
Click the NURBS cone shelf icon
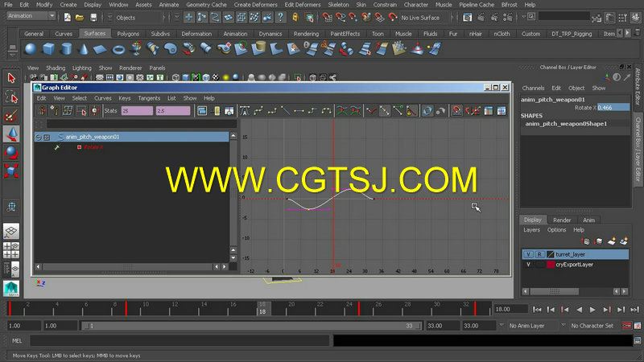pos(84,49)
